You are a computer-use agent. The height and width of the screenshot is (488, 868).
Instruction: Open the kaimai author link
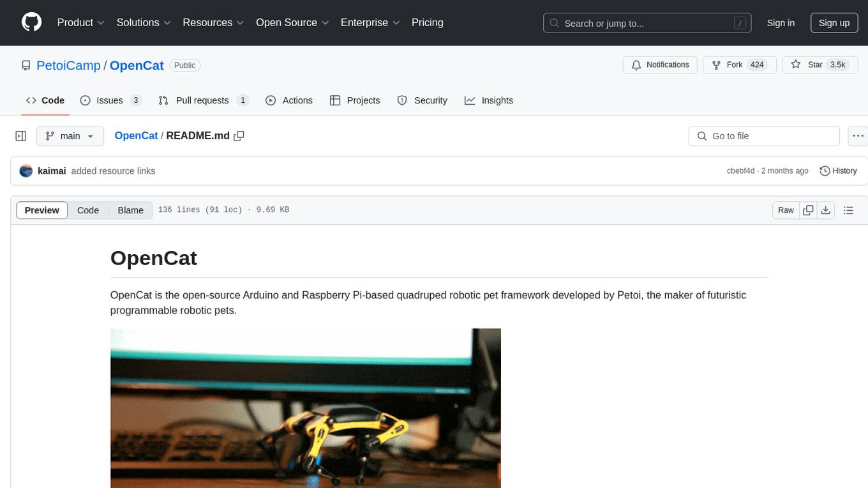click(x=52, y=171)
